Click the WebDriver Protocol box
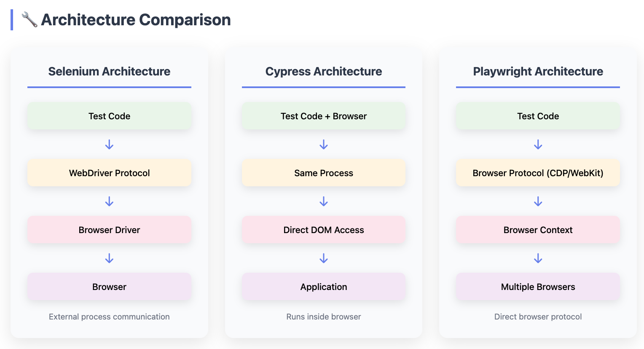Viewport: 644px width, 349px height. [109, 173]
